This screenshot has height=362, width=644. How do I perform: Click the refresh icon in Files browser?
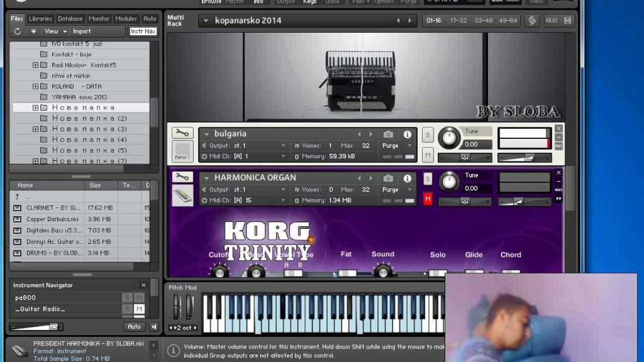[18, 31]
